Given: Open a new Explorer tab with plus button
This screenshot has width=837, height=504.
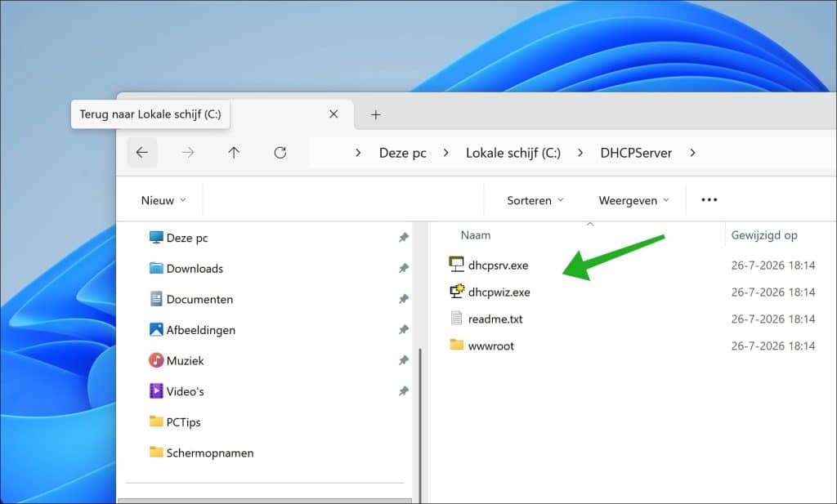Looking at the screenshot, I should pos(376,114).
